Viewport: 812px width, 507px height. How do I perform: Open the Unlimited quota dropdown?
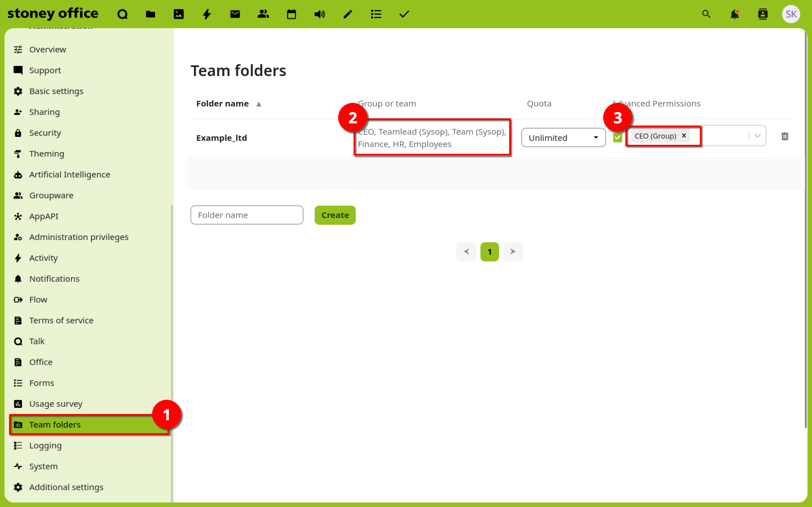click(x=563, y=137)
